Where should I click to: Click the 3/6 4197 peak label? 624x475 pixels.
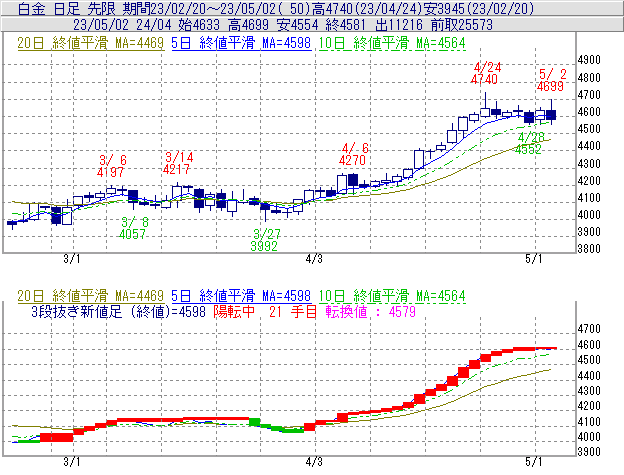111,166
